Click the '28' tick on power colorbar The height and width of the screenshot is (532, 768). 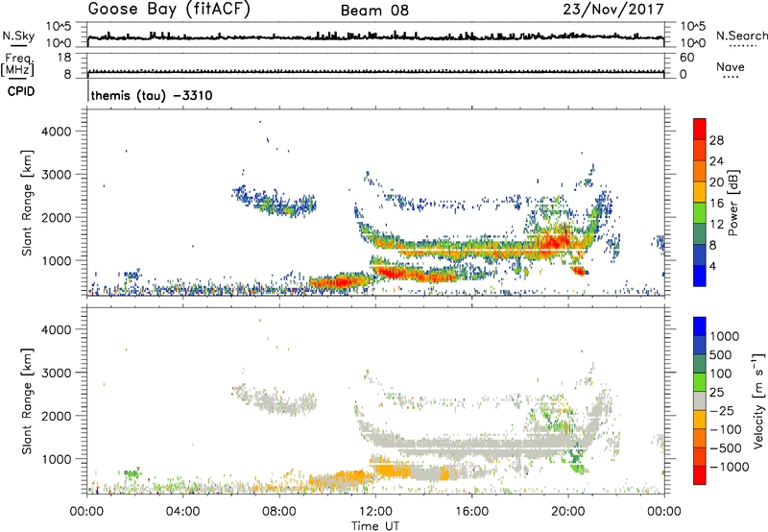click(x=716, y=140)
